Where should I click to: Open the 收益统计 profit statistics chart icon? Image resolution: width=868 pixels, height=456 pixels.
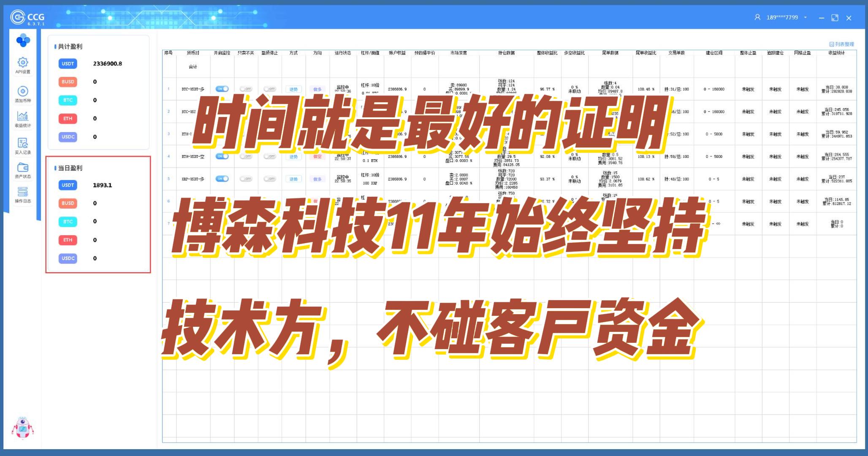(23, 116)
